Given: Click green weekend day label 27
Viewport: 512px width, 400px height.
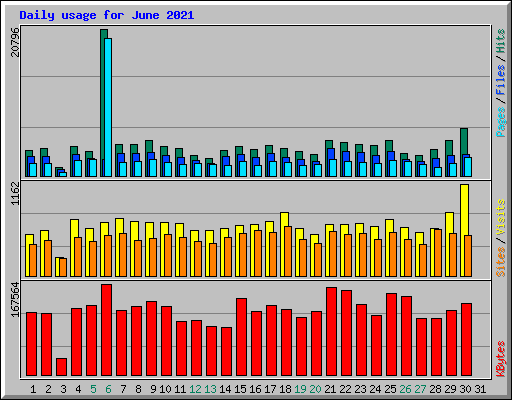Looking at the screenshot, I should tap(420, 389).
